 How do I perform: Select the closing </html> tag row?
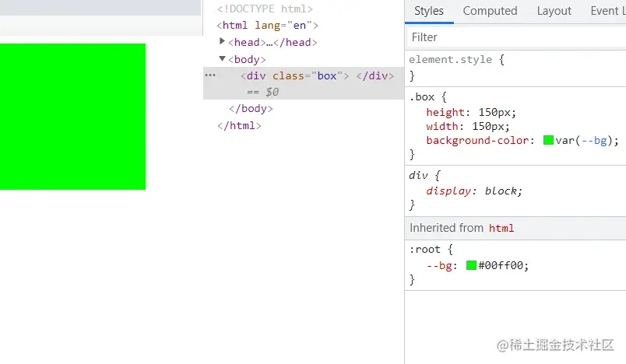tap(239, 125)
